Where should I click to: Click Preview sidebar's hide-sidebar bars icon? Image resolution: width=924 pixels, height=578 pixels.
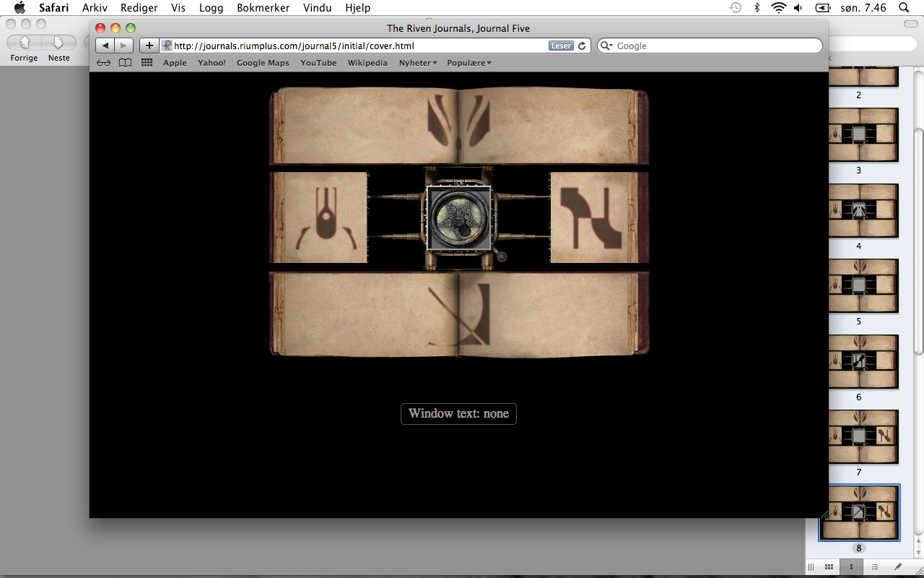pos(811,567)
